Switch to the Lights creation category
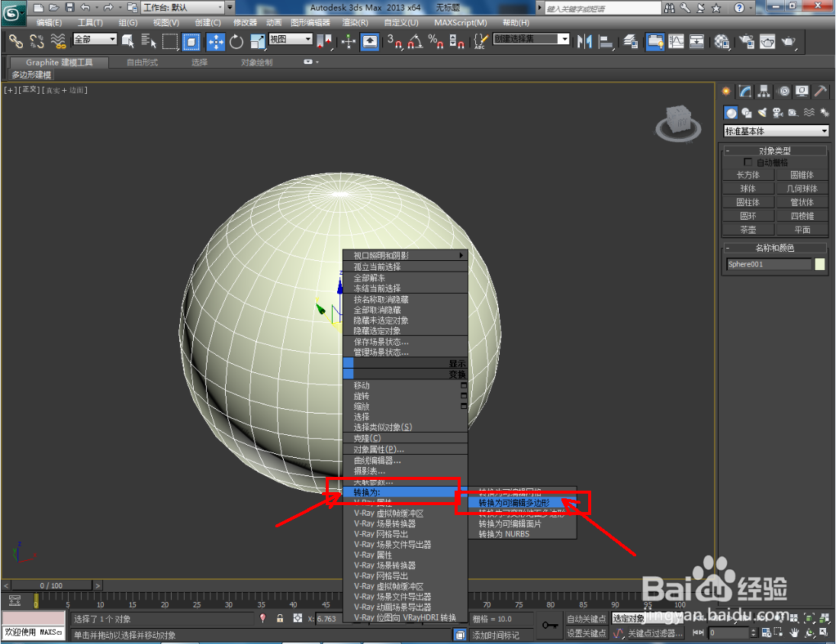The image size is (836, 644). pos(763,112)
